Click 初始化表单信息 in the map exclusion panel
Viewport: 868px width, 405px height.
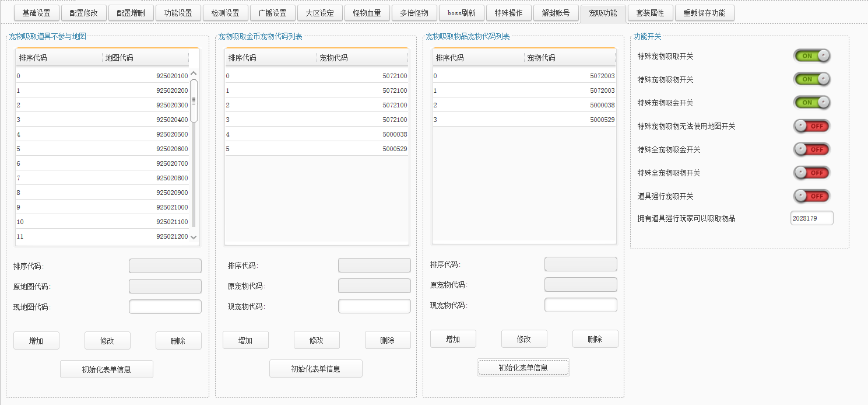[107, 369]
